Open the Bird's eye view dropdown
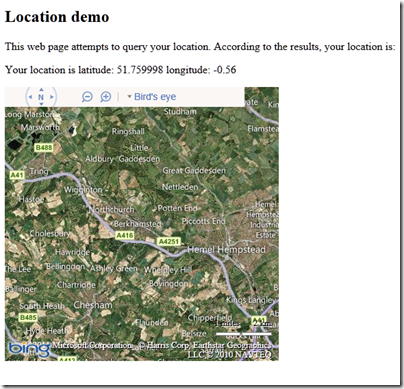 tap(152, 97)
